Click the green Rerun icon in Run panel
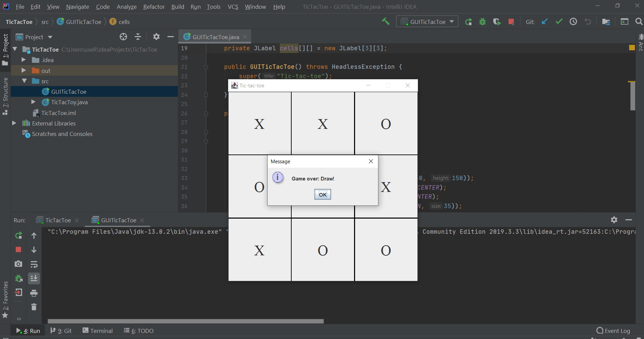 point(19,235)
